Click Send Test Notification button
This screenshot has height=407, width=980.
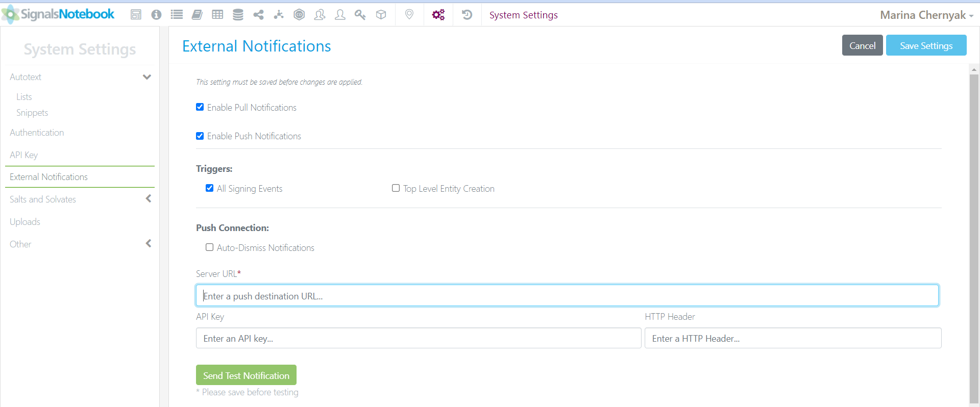click(246, 375)
